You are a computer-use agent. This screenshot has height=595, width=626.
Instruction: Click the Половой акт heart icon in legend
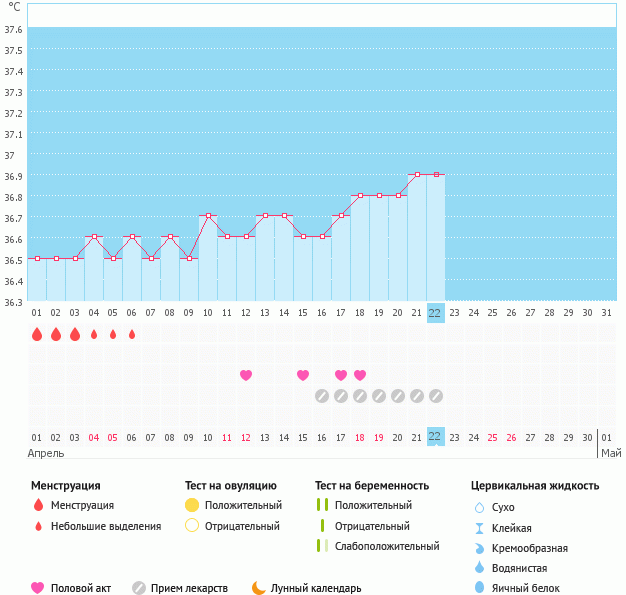(38, 588)
